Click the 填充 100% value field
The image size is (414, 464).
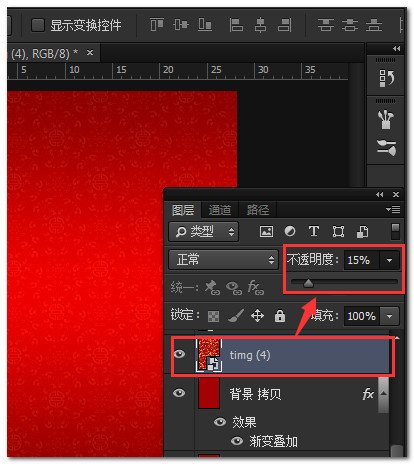[361, 316]
